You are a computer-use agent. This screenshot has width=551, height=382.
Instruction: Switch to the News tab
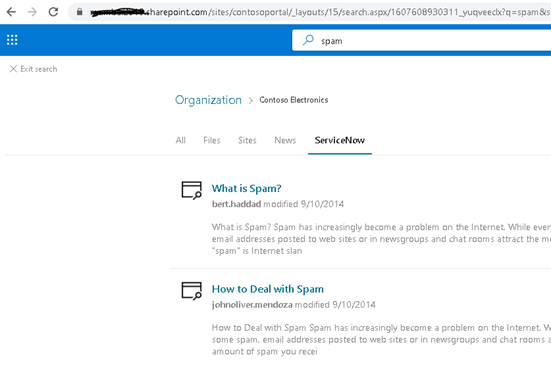click(285, 140)
